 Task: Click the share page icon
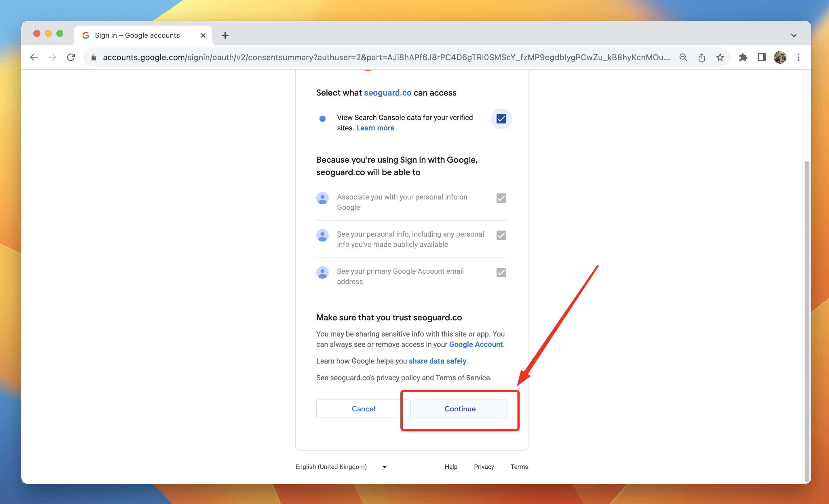click(701, 57)
